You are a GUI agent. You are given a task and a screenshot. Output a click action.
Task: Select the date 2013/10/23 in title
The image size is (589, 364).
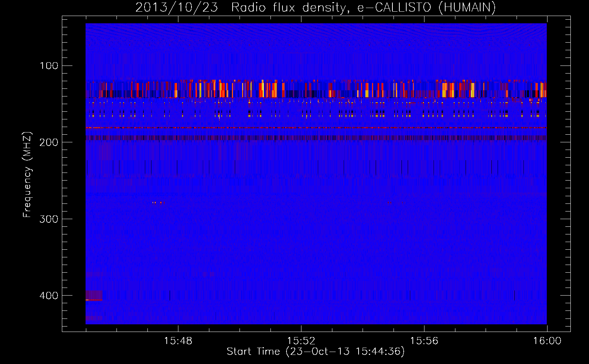click(177, 7)
